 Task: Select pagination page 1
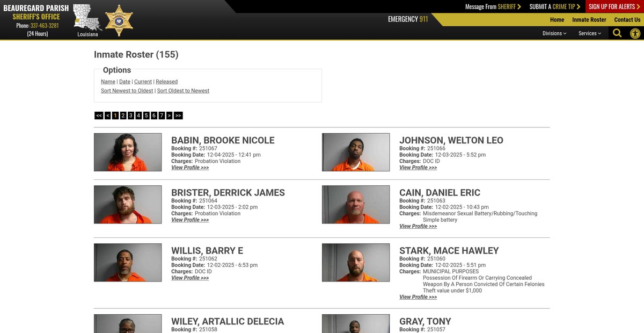(x=115, y=115)
